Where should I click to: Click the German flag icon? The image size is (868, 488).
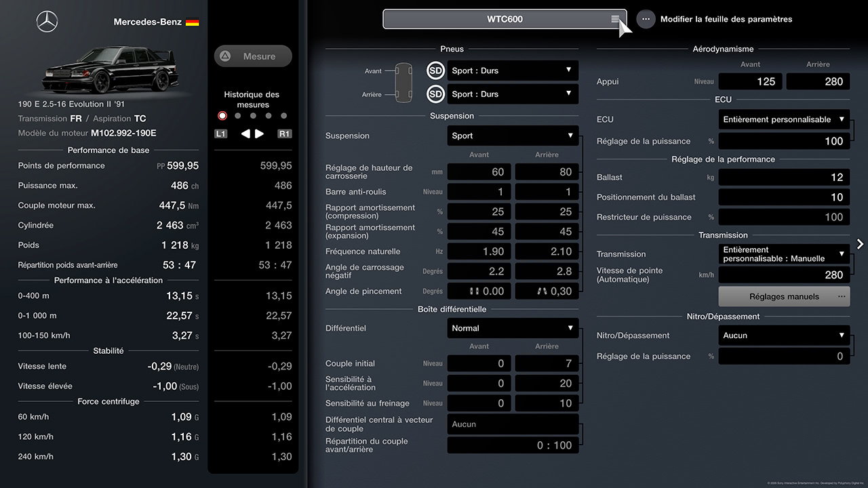pyautogui.click(x=193, y=22)
